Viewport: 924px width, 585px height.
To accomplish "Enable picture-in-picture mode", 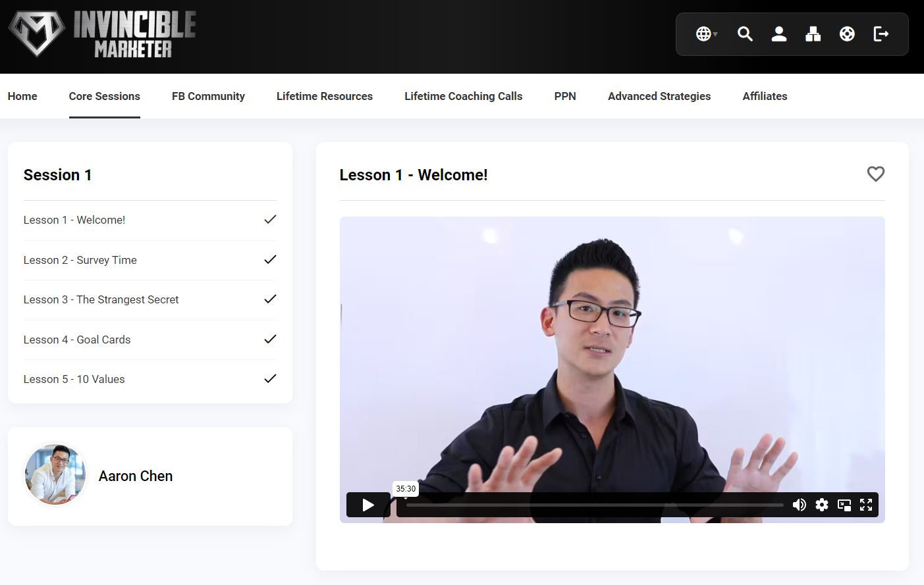I will (x=844, y=505).
